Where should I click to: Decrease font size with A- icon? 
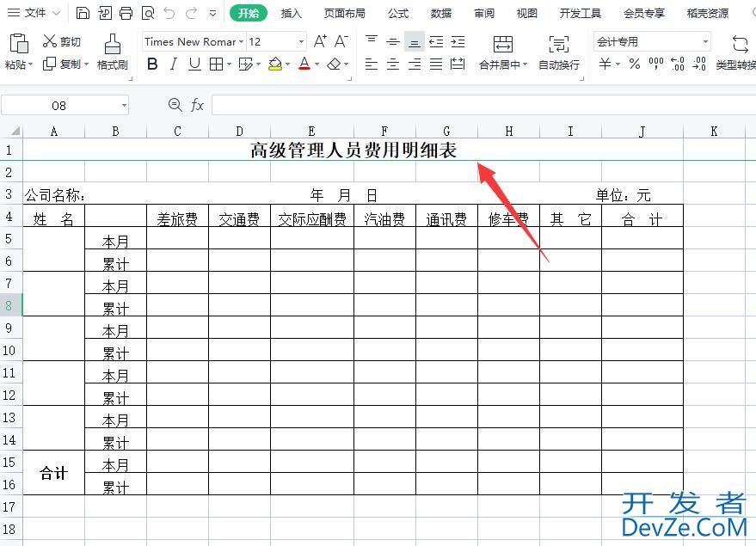coord(341,41)
